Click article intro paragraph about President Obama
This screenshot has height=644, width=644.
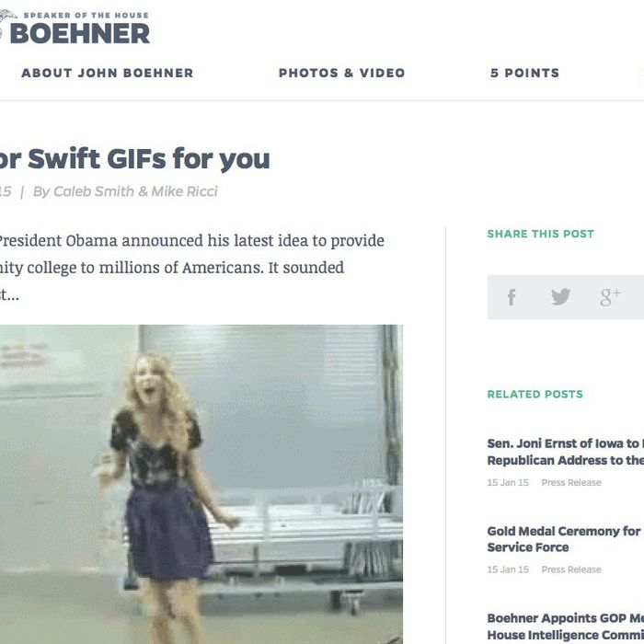192,268
